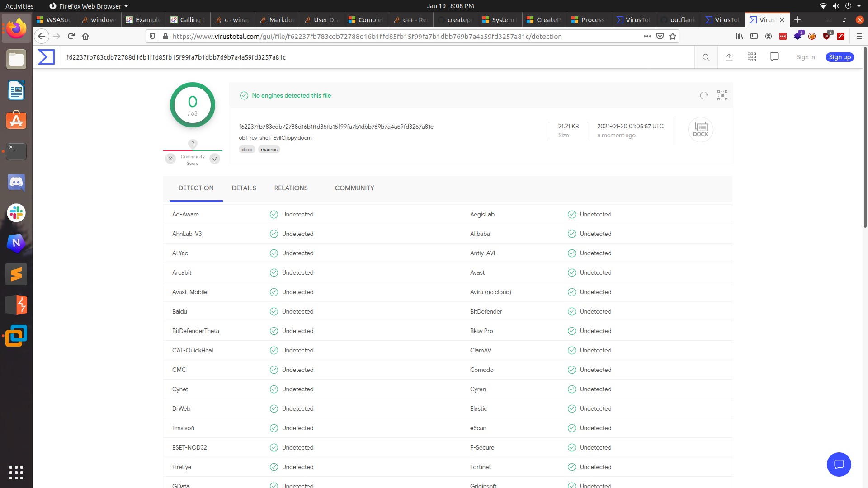The image size is (868, 488).
Task: Open the clock Jan 19 8:08 PM
Action: [450, 6]
